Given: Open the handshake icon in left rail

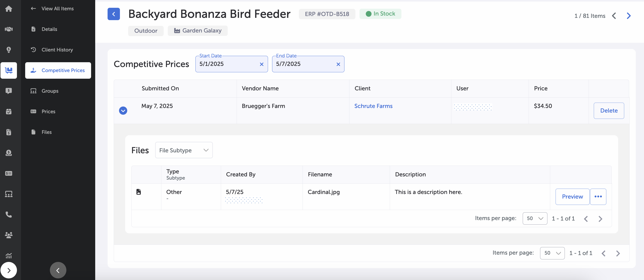Looking at the screenshot, I should click(8, 29).
